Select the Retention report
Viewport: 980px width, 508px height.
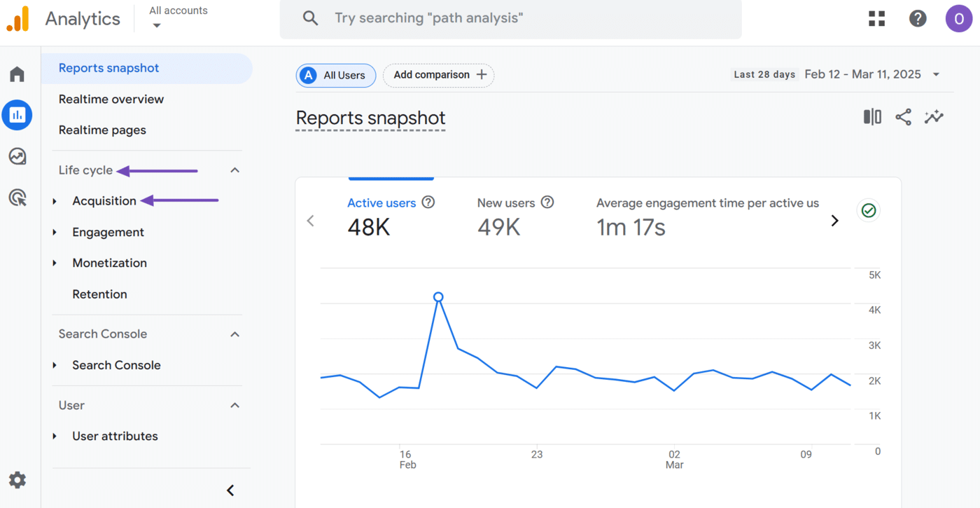99,294
